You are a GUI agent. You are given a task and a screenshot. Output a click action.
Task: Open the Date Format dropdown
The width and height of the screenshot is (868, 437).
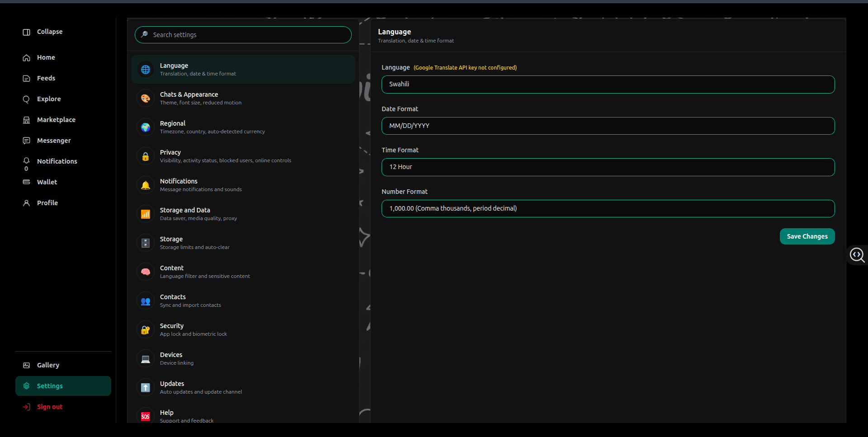pos(608,126)
